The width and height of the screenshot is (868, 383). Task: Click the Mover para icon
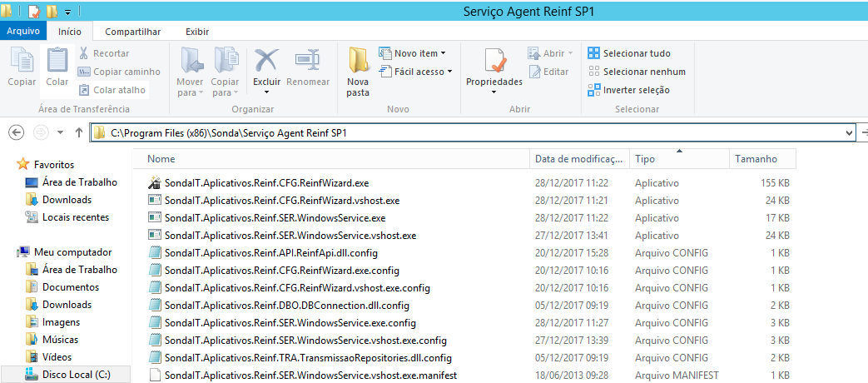[190, 62]
